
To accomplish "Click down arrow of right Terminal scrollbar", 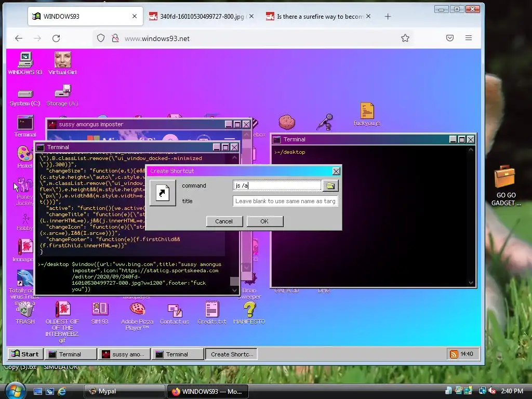I will tap(471, 282).
